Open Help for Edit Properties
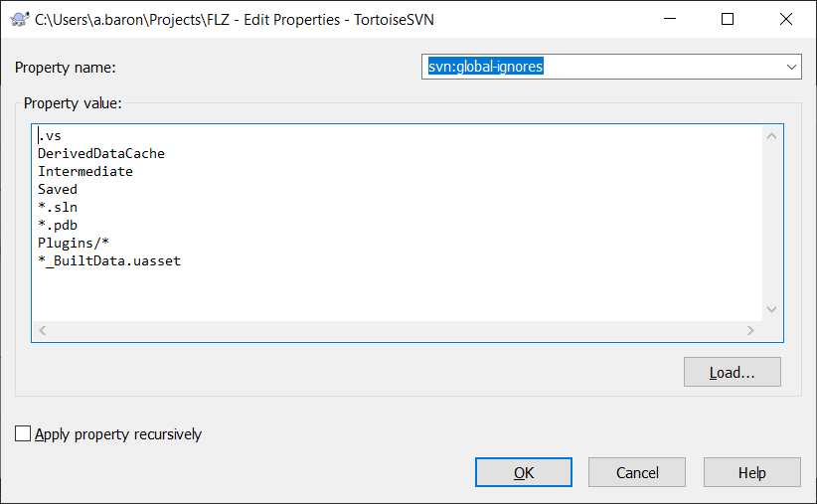This screenshot has height=504, width=817. point(751,472)
